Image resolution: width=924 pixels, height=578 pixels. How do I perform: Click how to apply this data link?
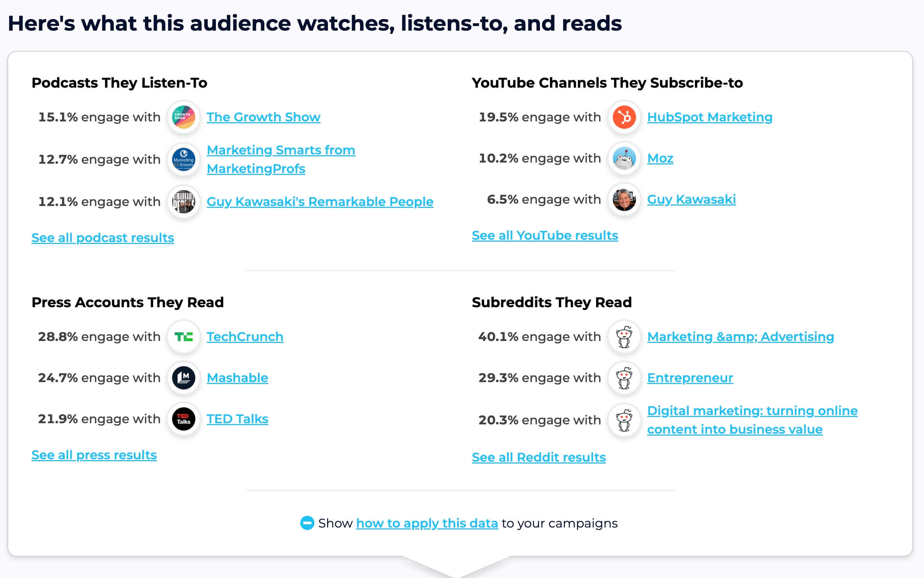(x=427, y=523)
